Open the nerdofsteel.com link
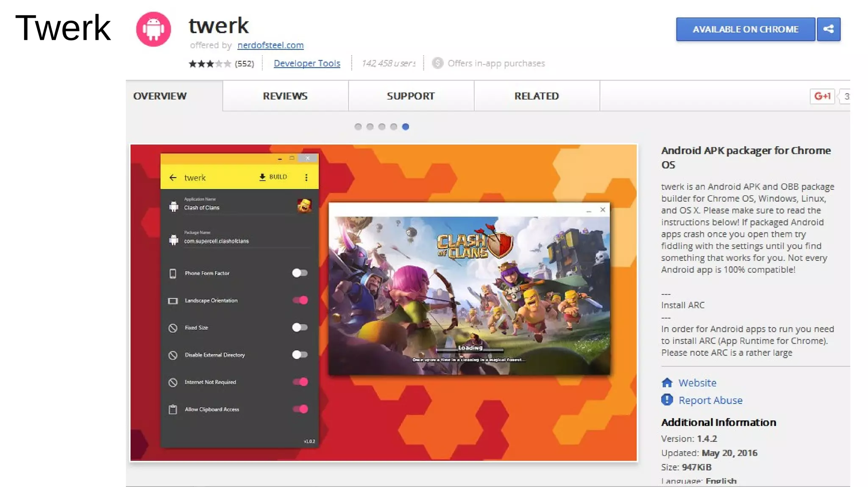868x487 pixels. click(270, 45)
